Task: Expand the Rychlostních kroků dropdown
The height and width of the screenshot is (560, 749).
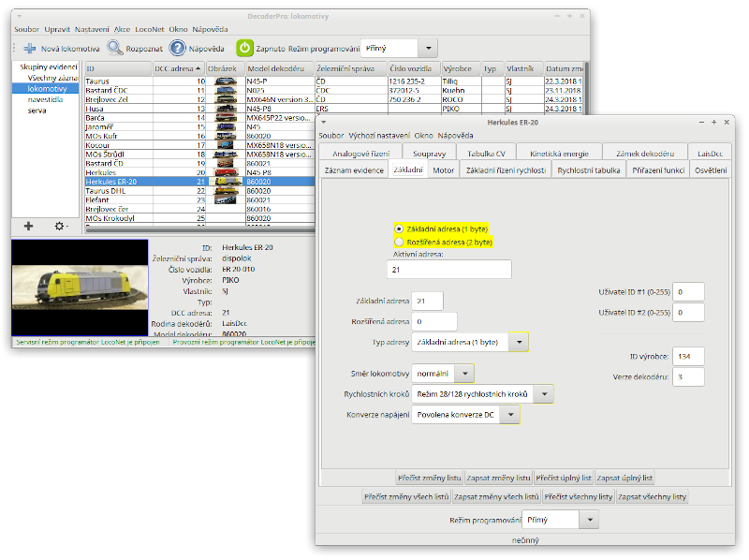Action: click(543, 394)
